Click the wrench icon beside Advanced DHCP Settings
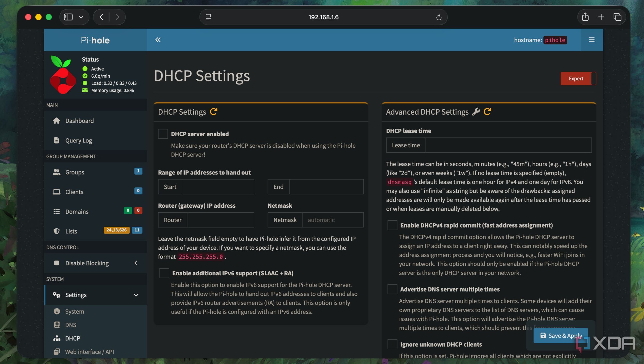 [x=476, y=112]
